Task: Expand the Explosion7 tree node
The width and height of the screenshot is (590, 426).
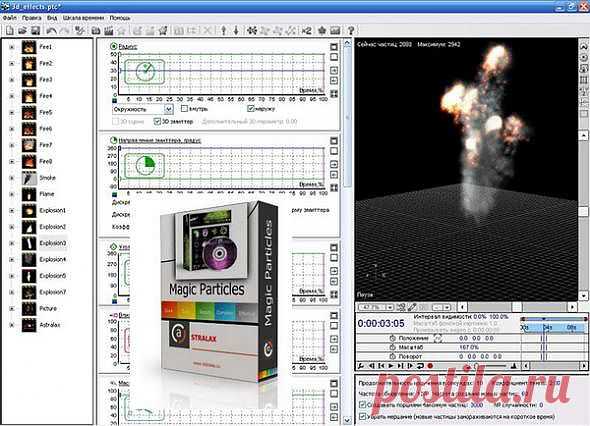Action: 12,292
